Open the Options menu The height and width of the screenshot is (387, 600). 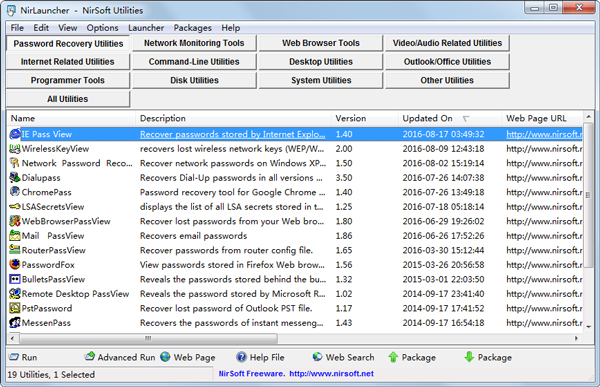pos(102,28)
